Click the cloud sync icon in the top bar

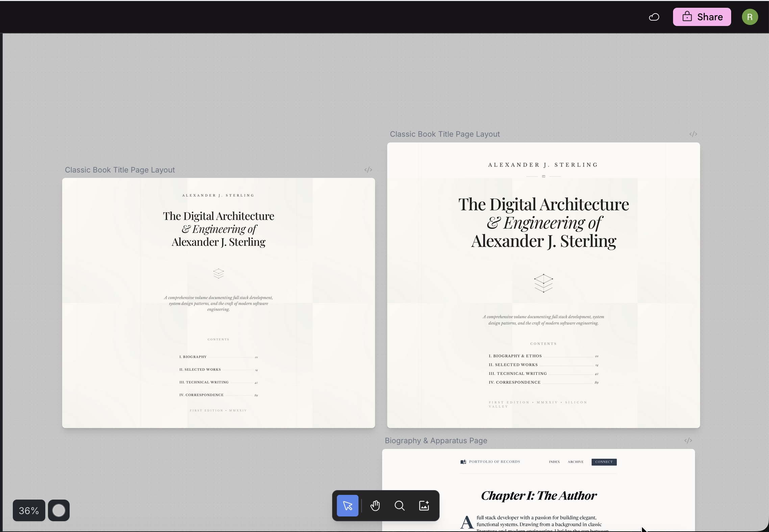[x=654, y=17]
